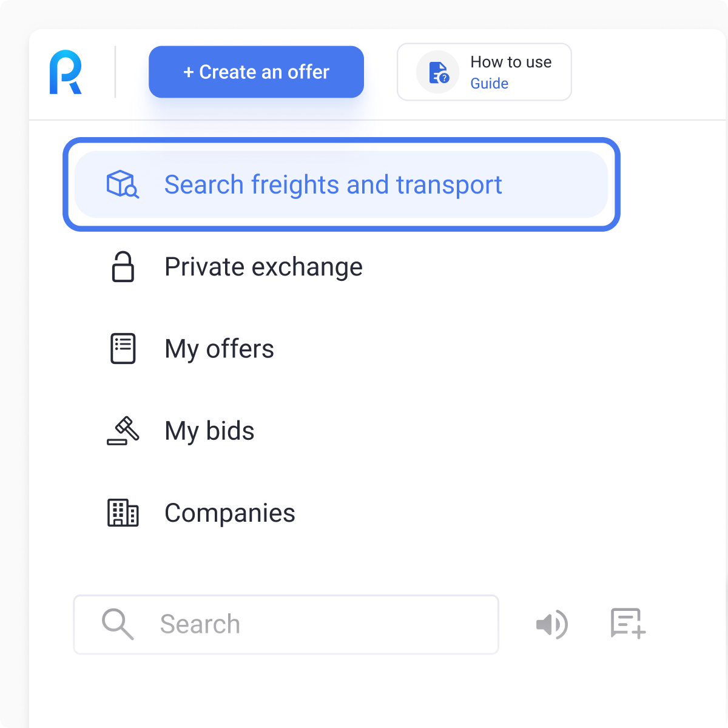Click the magnifying glass in search box
Screen dimensions: 728x728
pos(118,624)
